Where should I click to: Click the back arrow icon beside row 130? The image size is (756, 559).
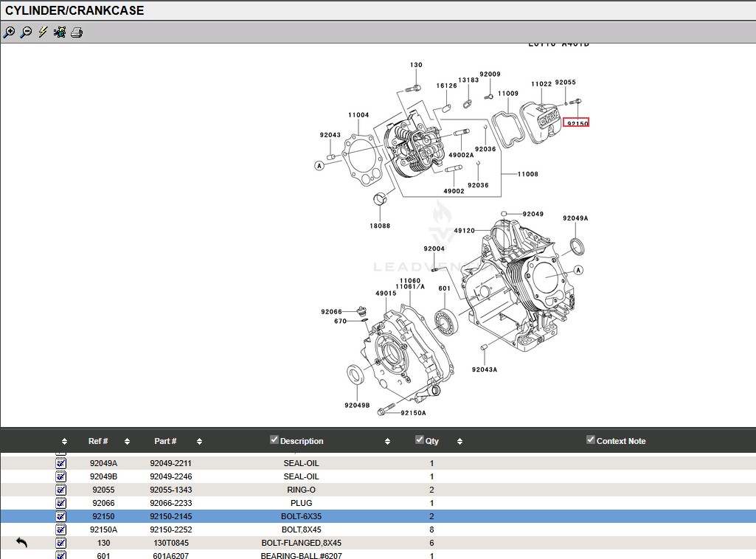[x=21, y=543]
